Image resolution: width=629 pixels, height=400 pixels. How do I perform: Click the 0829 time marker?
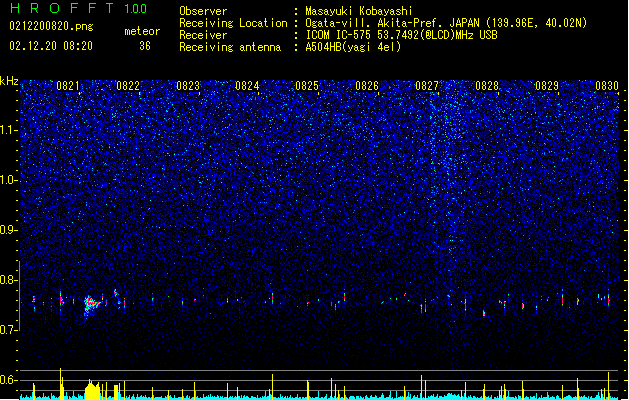[547, 86]
